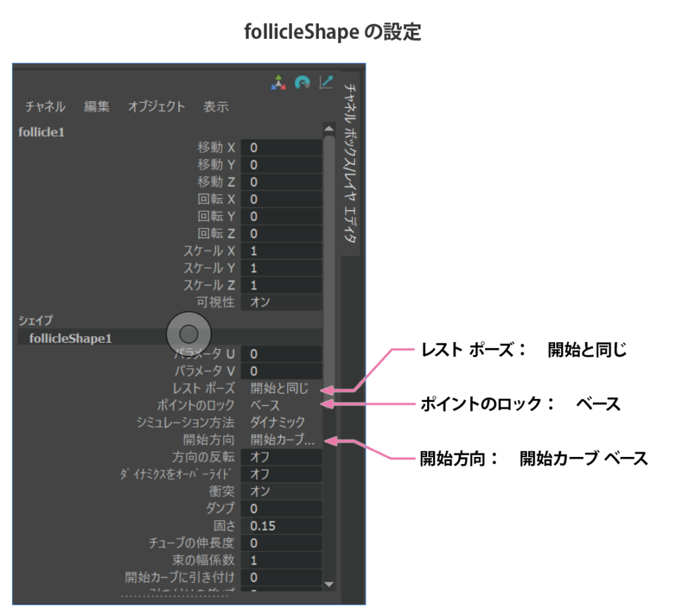Open the レスト ポーズ dropdown value

(281, 388)
